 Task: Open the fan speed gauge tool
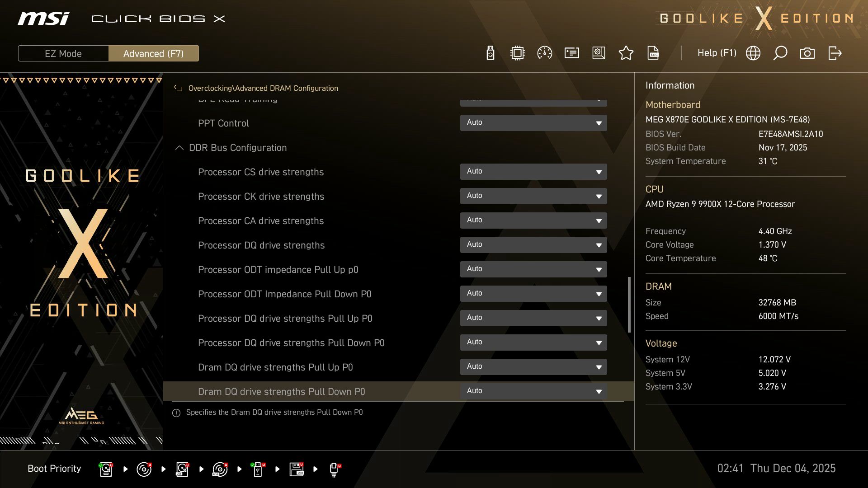coord(544,53)
